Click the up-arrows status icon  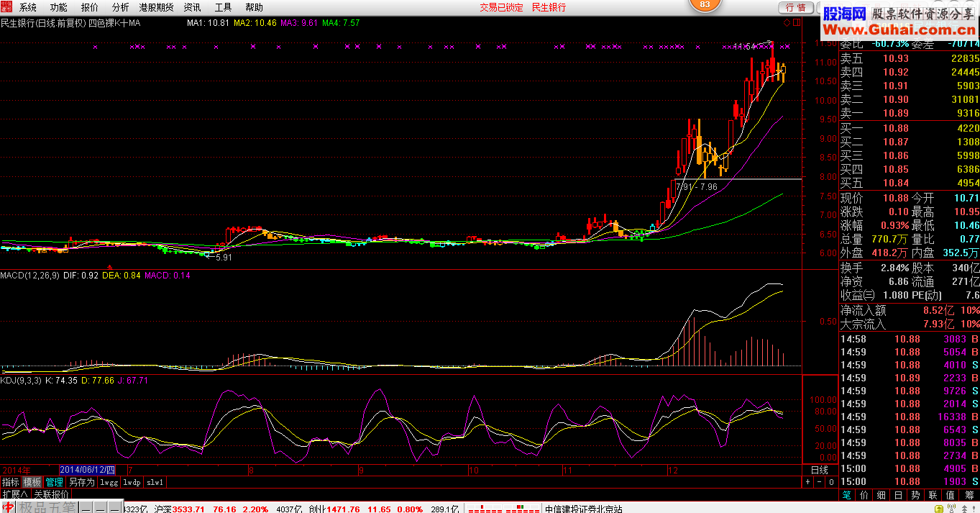(965, 508)
